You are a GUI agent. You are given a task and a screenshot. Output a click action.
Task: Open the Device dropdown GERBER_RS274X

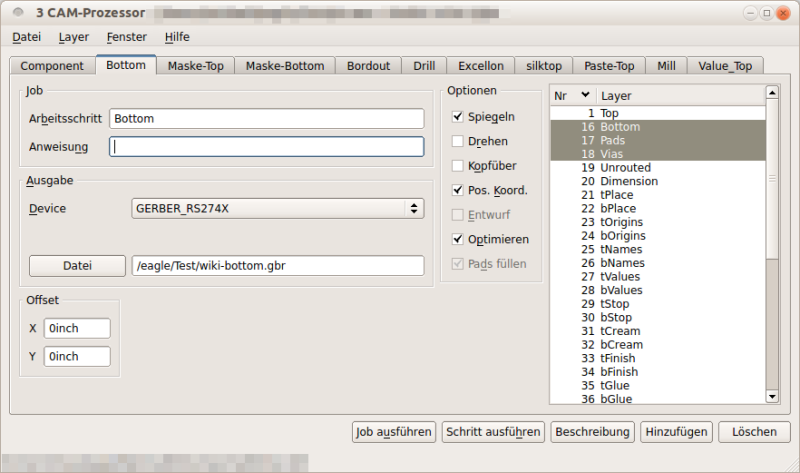click(277, 209)
